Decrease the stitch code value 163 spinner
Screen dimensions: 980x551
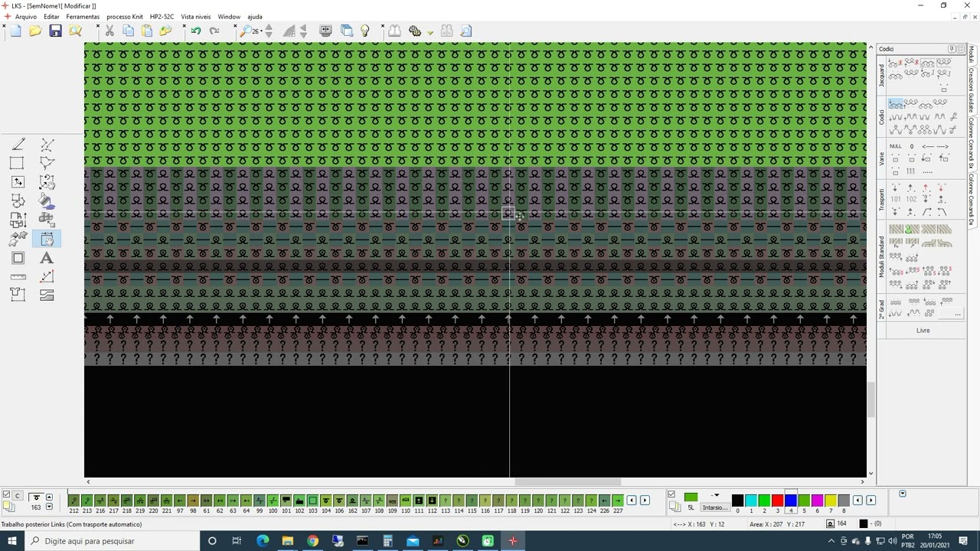[x=49, y=507]
